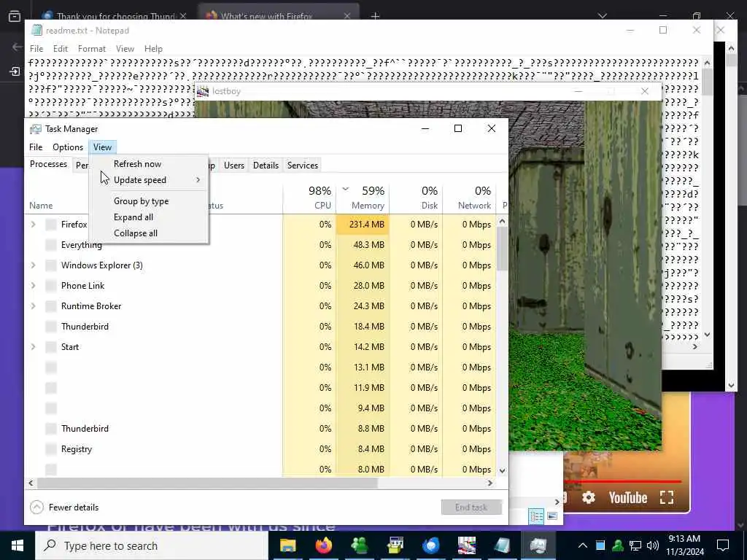Switch to the Users tab
The height and width of the screenshot is (560, 747).
tap(234, 166)
